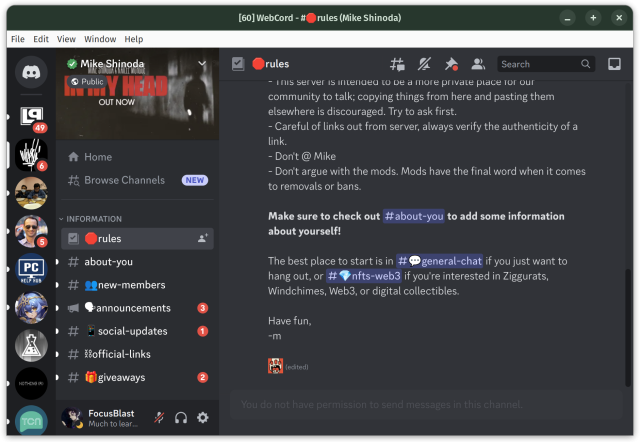This screenshot has height=442, width=640.
Task: Click the Home house icon
Action: (x=73, y=157)
